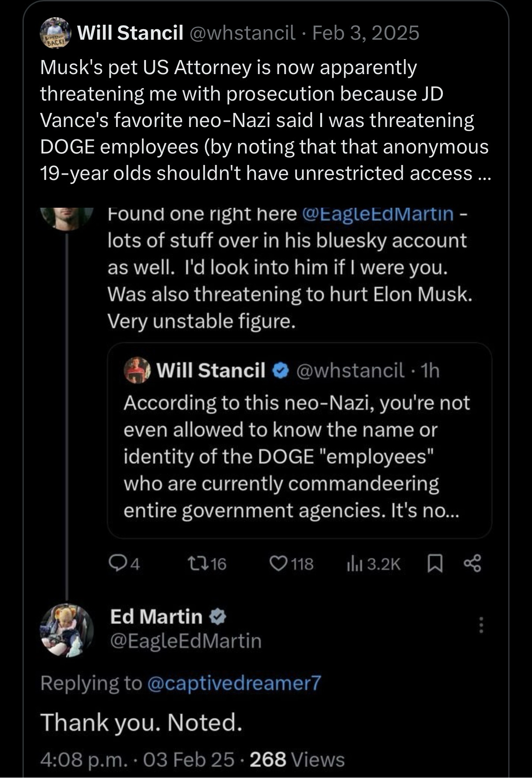The width and height of the screenshot is (532, 778).
Task: Click the Feb 3, 2025 post date
Action: [366, 33]
